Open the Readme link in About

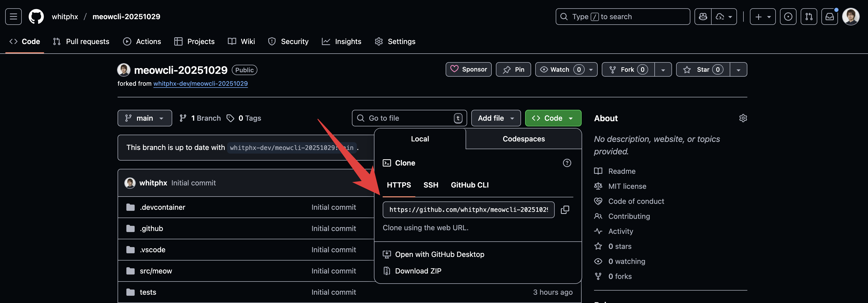615,171
